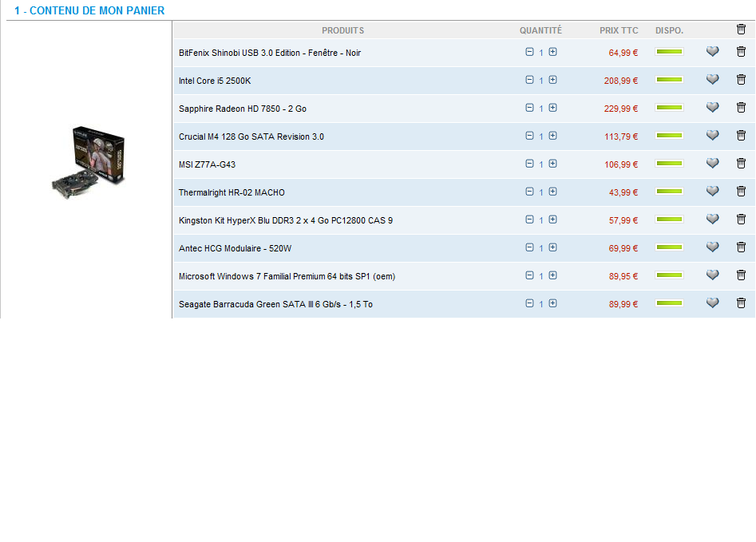
Task: Save Crucial M4 128 Go to wishlist
Action: tap(713, 136)
